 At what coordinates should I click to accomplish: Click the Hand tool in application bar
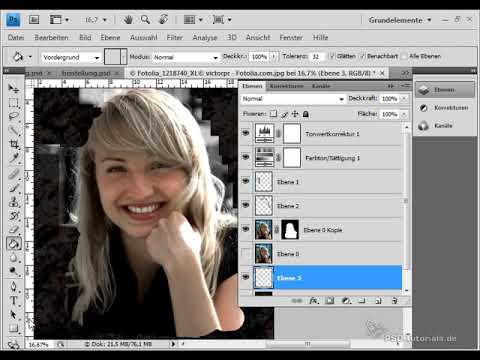click(x=128, y=20)
